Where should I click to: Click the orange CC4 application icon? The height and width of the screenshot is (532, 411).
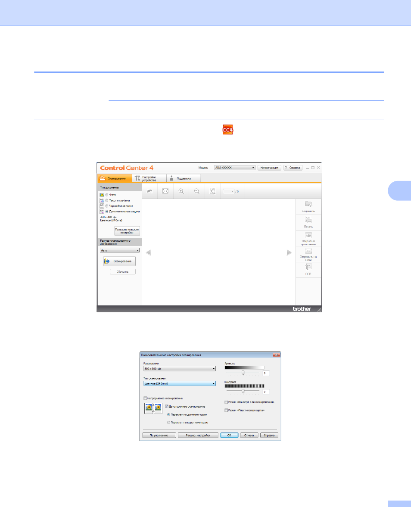point(227,130)
